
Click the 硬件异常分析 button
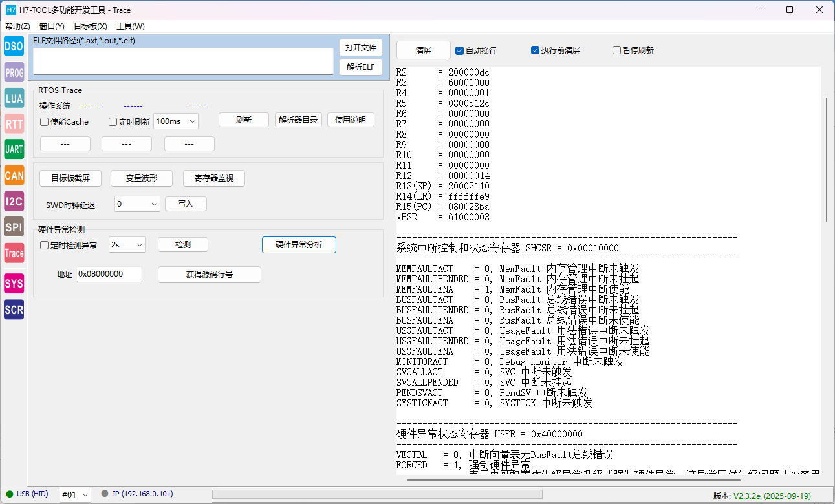299,245
